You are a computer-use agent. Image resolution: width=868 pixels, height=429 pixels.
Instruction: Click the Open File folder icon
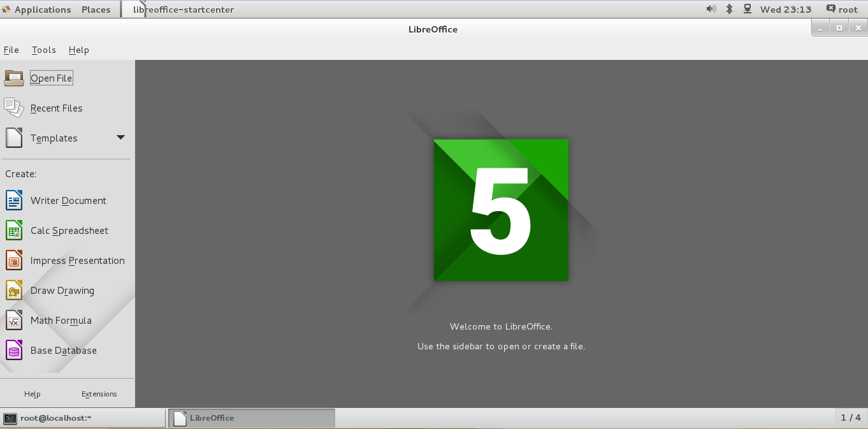click(14, 78)
